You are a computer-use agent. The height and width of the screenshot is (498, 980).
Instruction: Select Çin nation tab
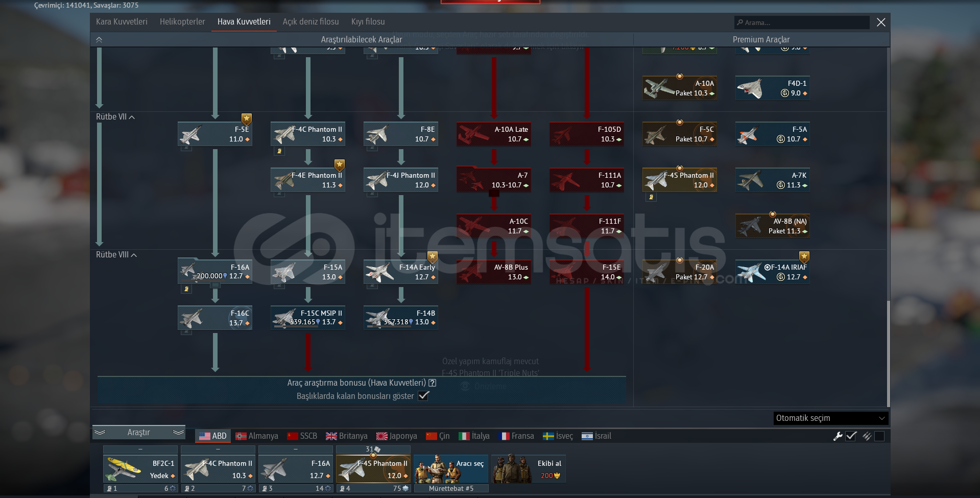[x=438, y=436]
